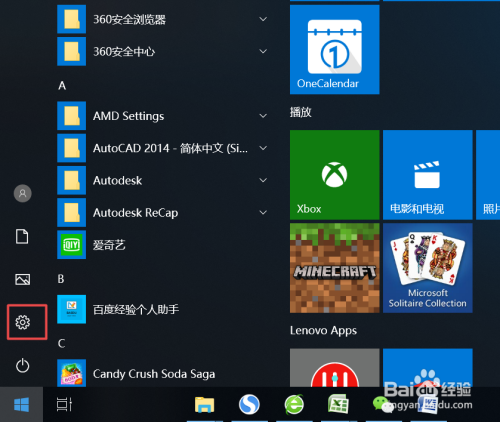
Task: Open Excel from the taskbar
Action: pos(338,405)
